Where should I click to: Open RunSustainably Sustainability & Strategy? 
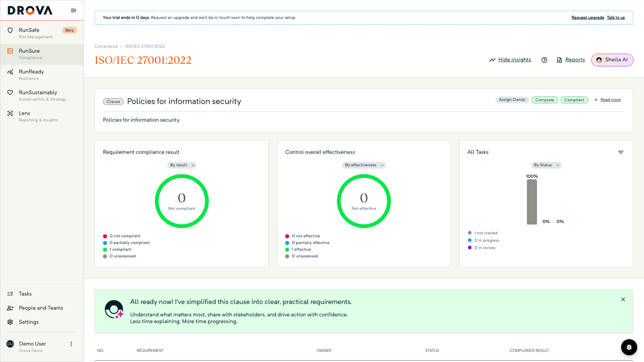(x=42, y=96)
